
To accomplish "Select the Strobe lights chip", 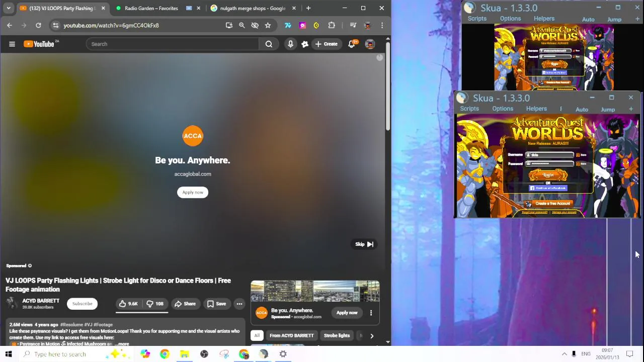I will 337,336.
